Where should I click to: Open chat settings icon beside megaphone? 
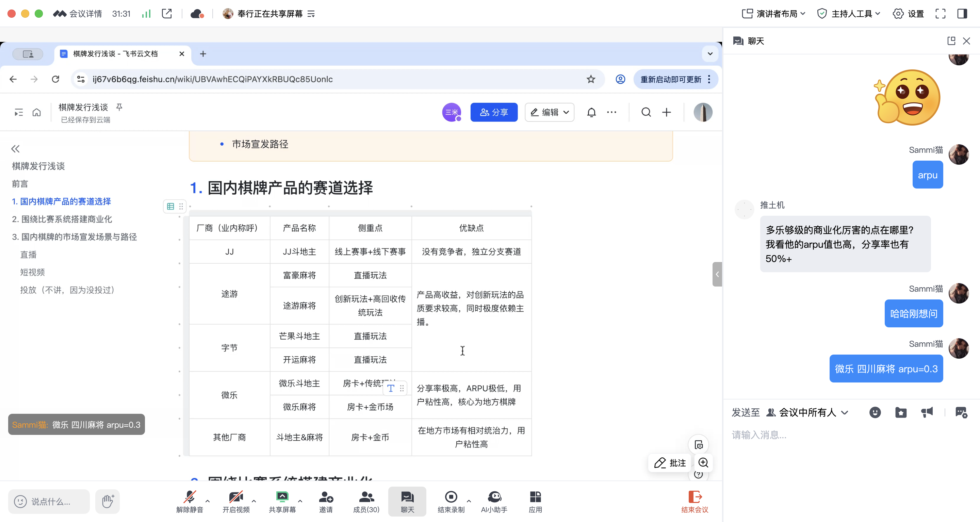(961, 412)
